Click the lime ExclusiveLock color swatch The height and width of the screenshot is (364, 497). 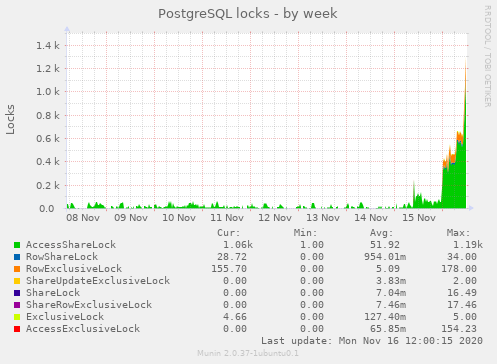[x=17, y=317]
